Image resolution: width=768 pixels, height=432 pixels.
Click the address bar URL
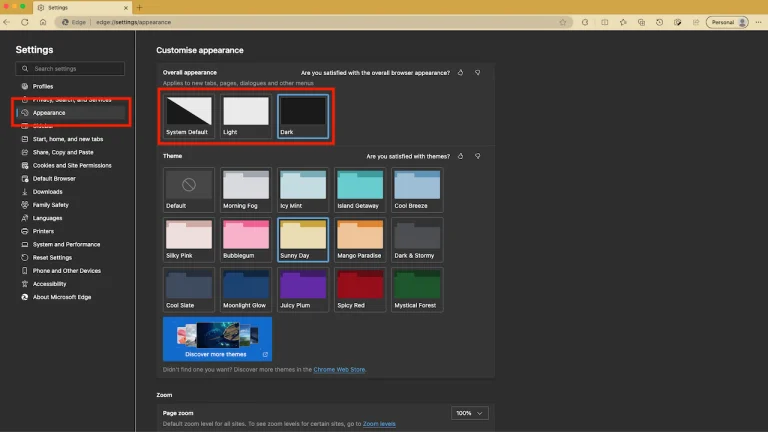click(x=134, y=22)
